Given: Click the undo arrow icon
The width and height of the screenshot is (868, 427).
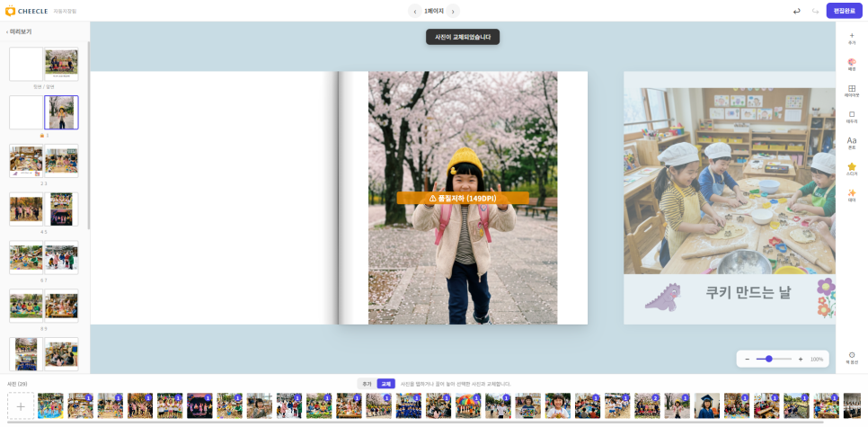Looking at the screenshot, I should [x=797, y=11].
